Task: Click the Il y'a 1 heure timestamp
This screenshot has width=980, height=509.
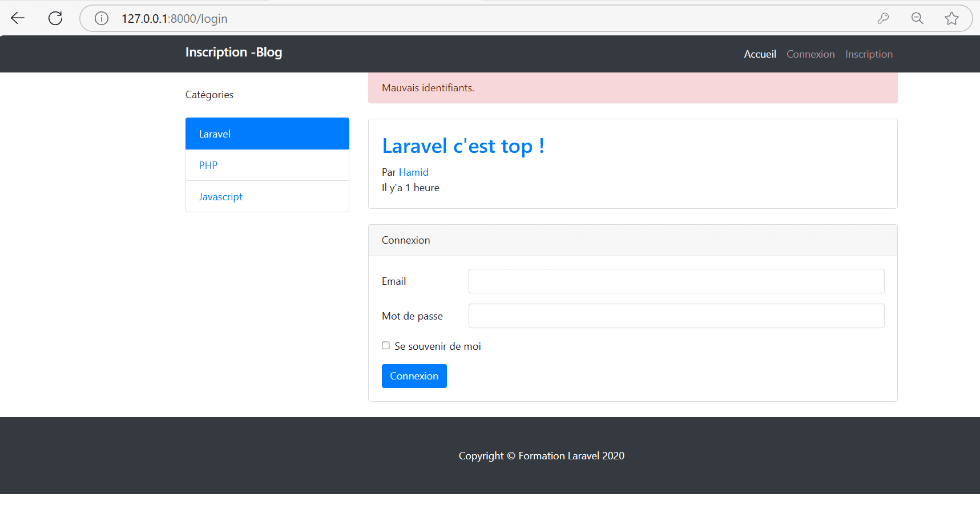Action: (410, 188)
